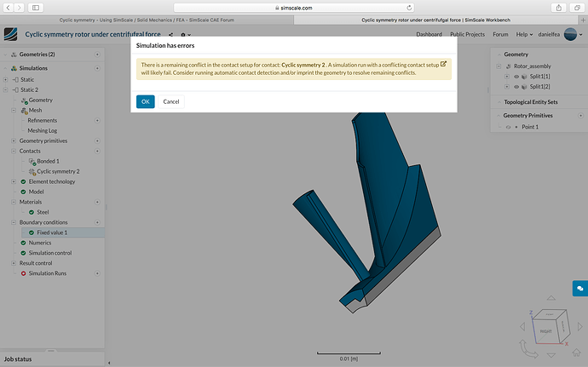The width and height of the screenshot is (588, 367).
Task: Reset view with the home icon
Action: click(576, 353)
